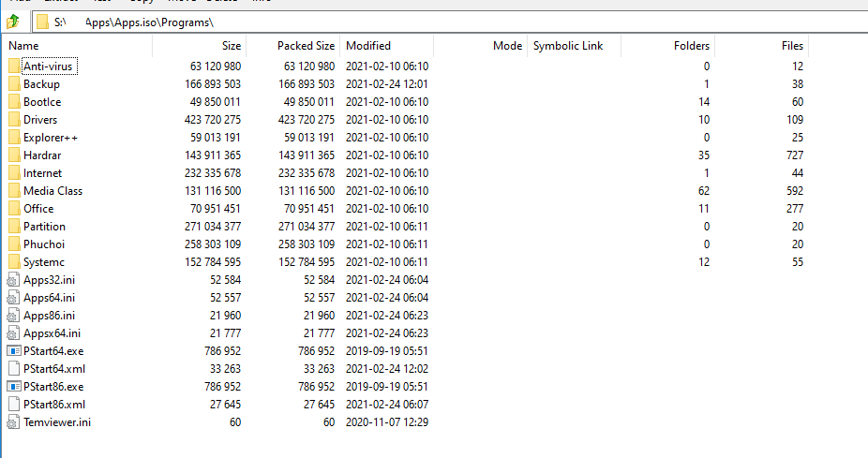Click the "Anti-virus" folder name
This screenshot has height=458, width=868.
click(x=48, y=66)
